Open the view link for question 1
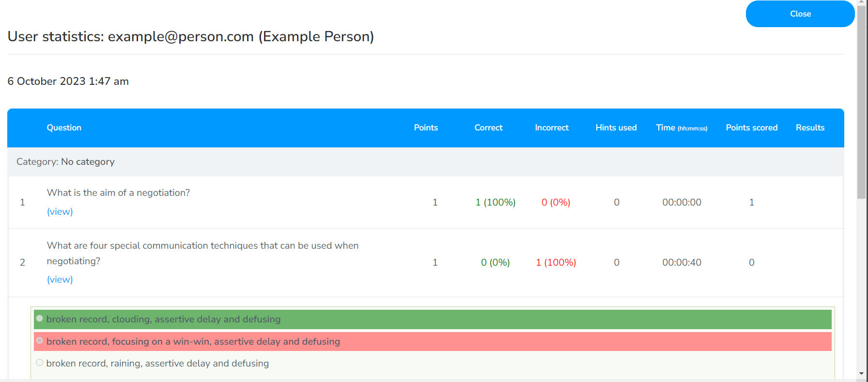 click(60, 212)
